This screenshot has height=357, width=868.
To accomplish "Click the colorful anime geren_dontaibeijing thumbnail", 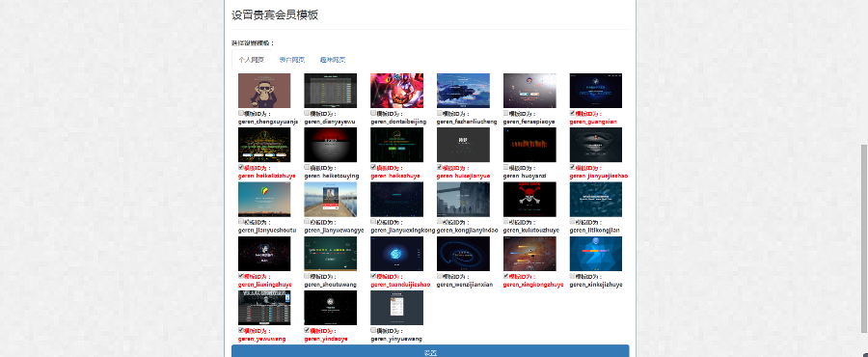I will coord(397,91).
